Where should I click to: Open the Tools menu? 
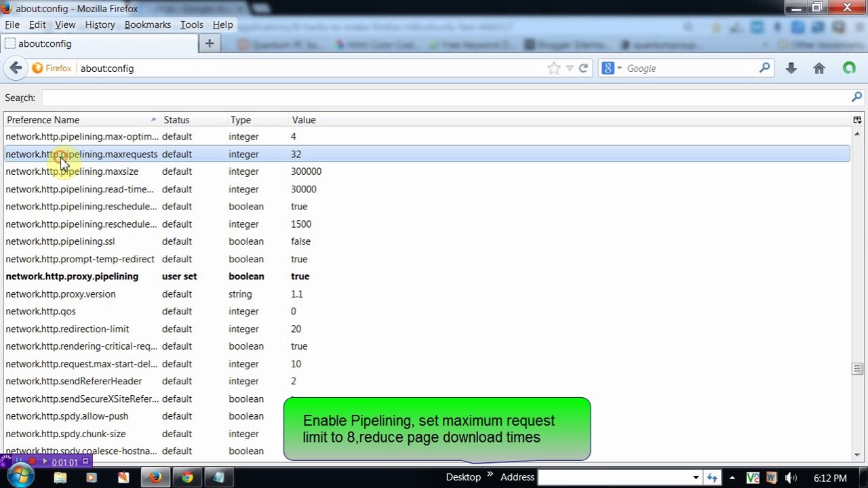(x=191, y=24)
